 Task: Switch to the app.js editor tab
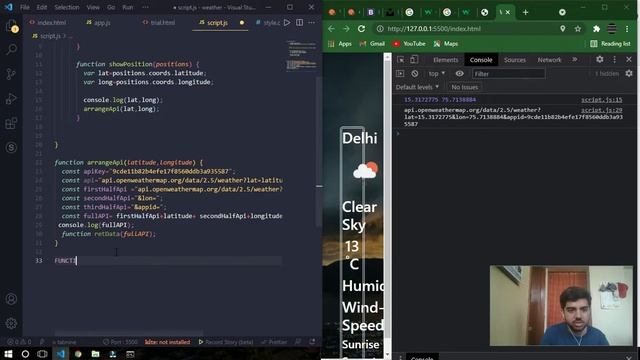(98, 22)
